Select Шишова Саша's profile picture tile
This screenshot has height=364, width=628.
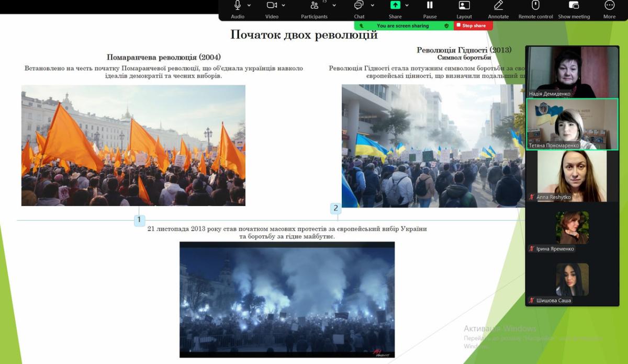click(572, 279)
